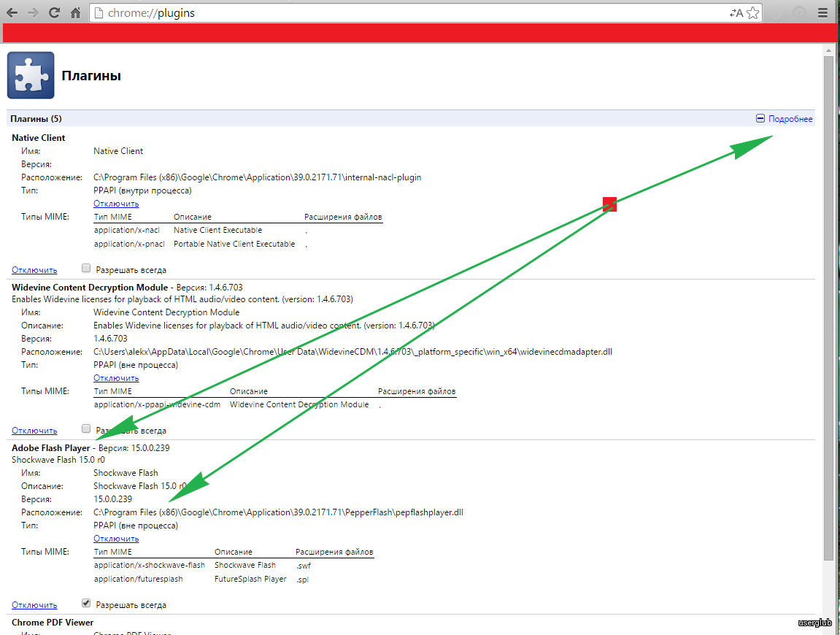Reload the chrome://plugins page

(54, 13)
